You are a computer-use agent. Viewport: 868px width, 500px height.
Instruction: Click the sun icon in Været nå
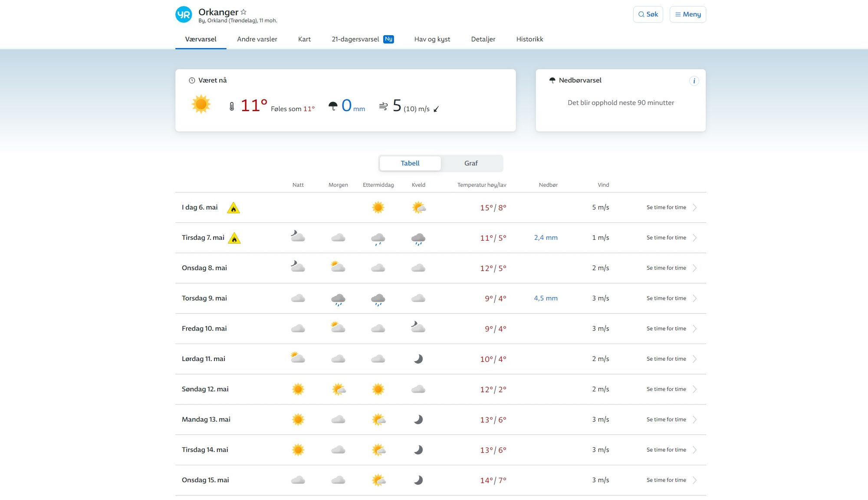click(201, 105)
